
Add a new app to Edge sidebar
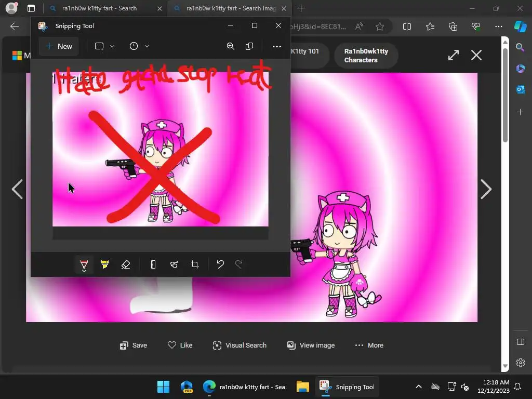520,112
